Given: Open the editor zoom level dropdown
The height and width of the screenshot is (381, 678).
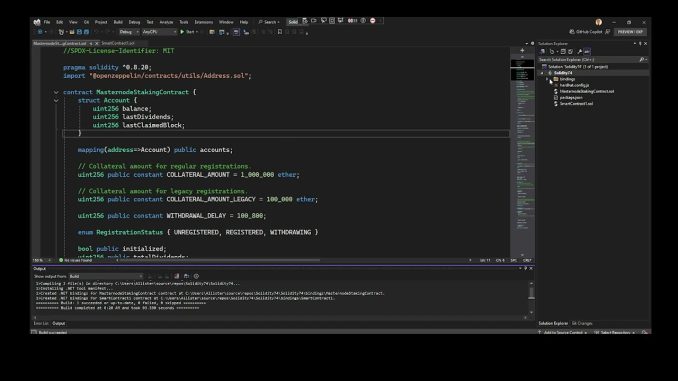Looking at the screenshot, I should (42, 260).
